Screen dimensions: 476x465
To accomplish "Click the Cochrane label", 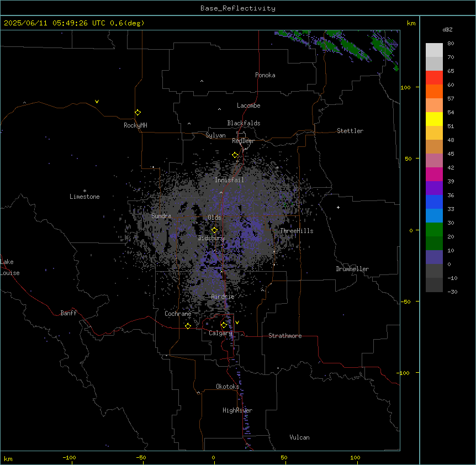I will tap(178, 314).
